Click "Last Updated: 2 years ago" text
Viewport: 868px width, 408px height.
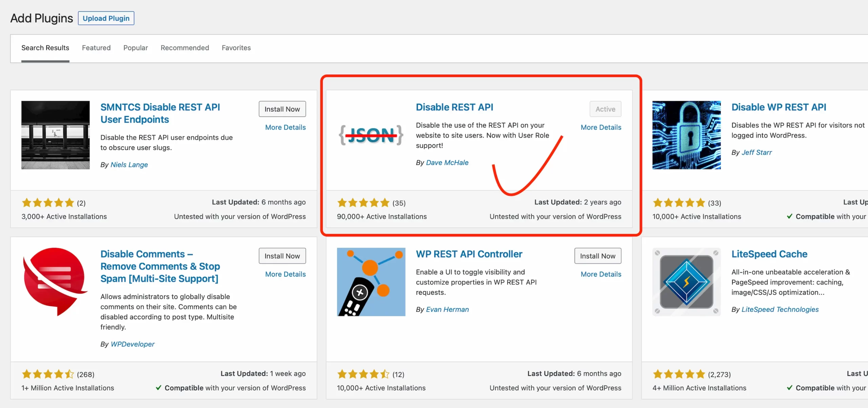(578, 202)
